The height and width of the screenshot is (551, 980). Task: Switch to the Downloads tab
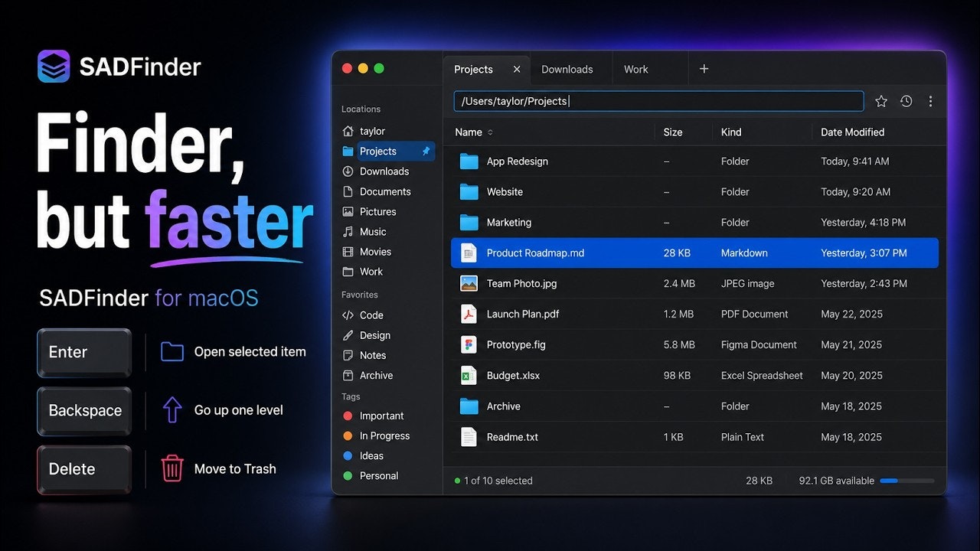point(567,69)
